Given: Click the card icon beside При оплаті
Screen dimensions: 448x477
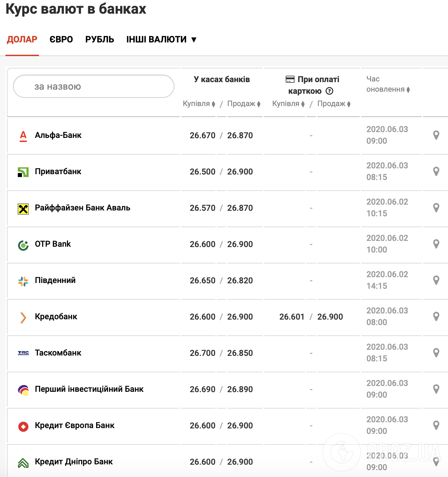Looking at the screenshot, I should [x=290, y=79].
